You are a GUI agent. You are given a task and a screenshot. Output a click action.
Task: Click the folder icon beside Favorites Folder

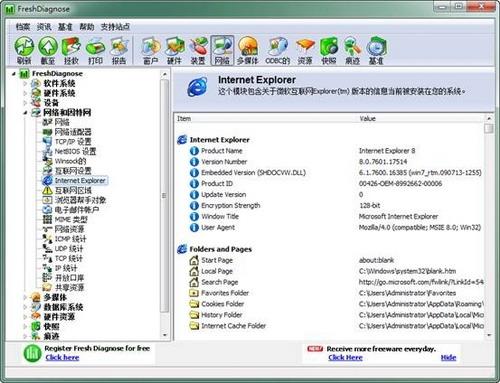click(x=194, y=293)
